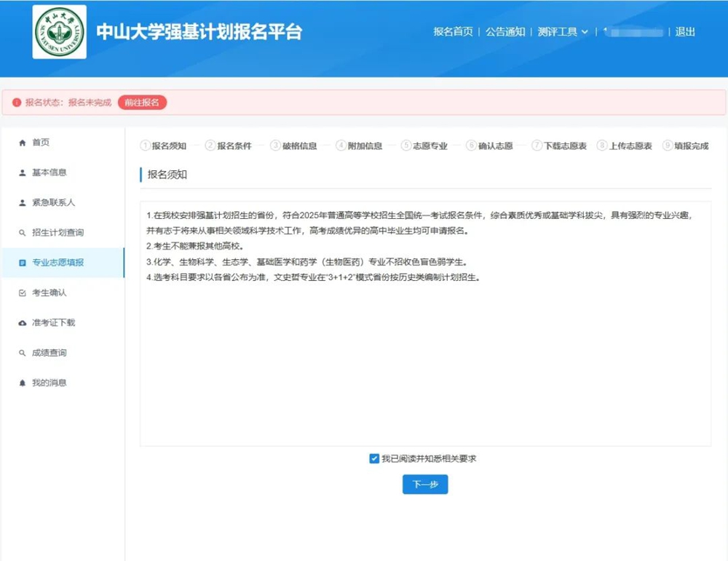728x561 pixels.
Task: Click the person icon beside 基本信息
Action: point(22,173)
